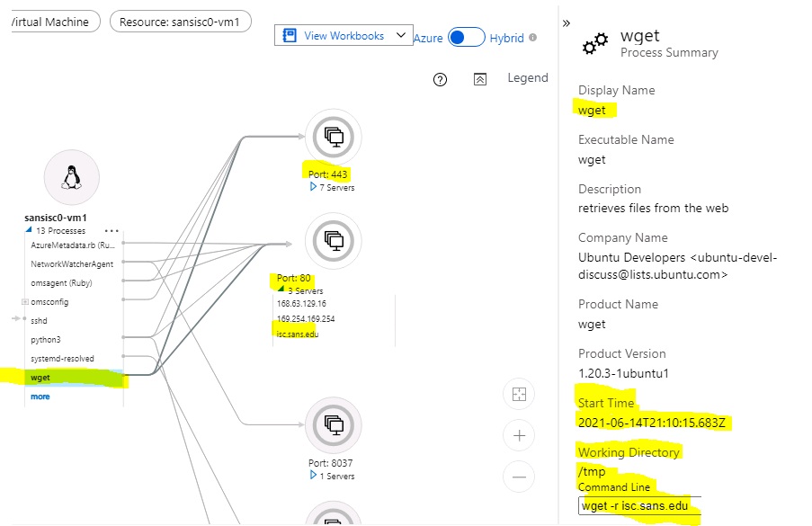
Task: Select the wget process in the list
Action: click(74, 378)
